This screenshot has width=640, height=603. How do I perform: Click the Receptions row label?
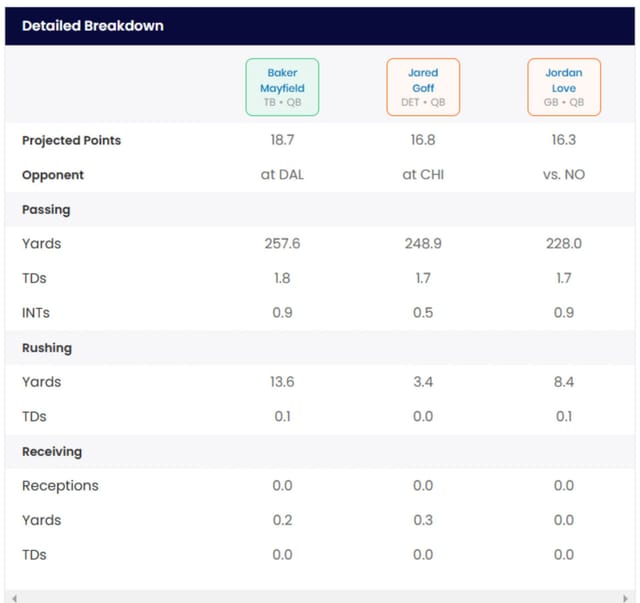(60, 485)
